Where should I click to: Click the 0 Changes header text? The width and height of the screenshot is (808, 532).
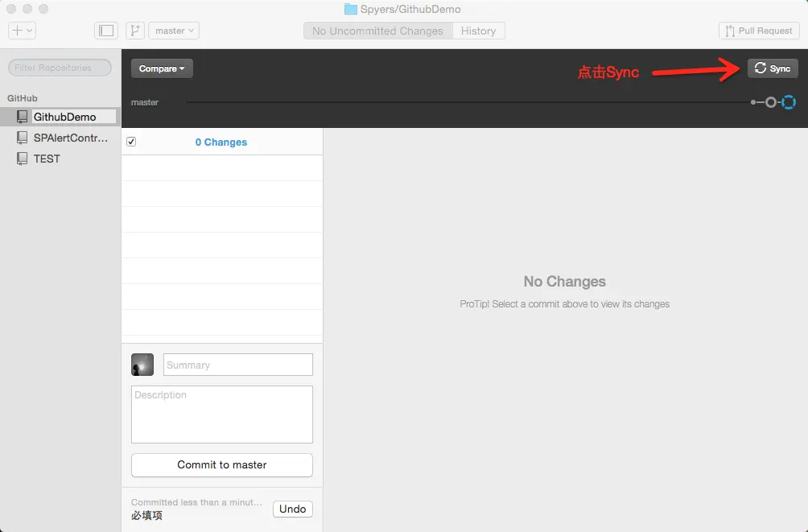point(221,142)
